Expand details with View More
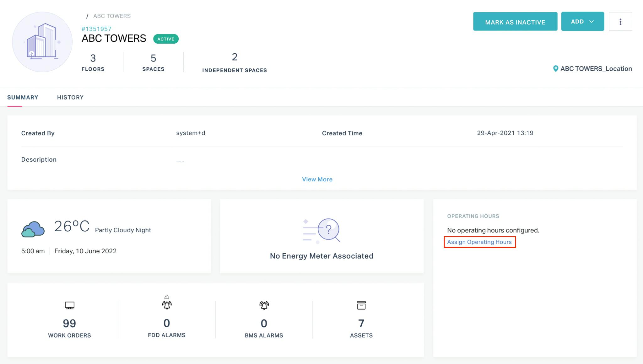643x364 pixels. (317, 179)
